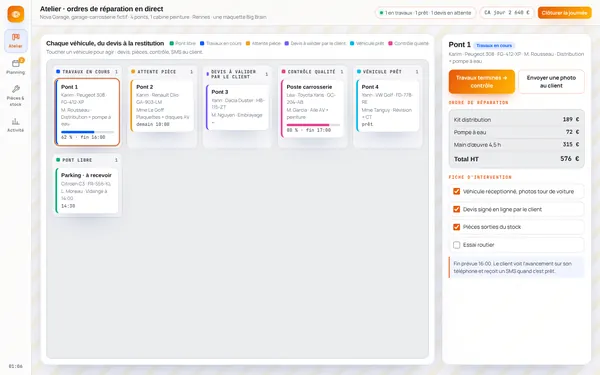600x375 pixels.
Task: Select the Pont 3 vehicle card
Action: (237, 108)
